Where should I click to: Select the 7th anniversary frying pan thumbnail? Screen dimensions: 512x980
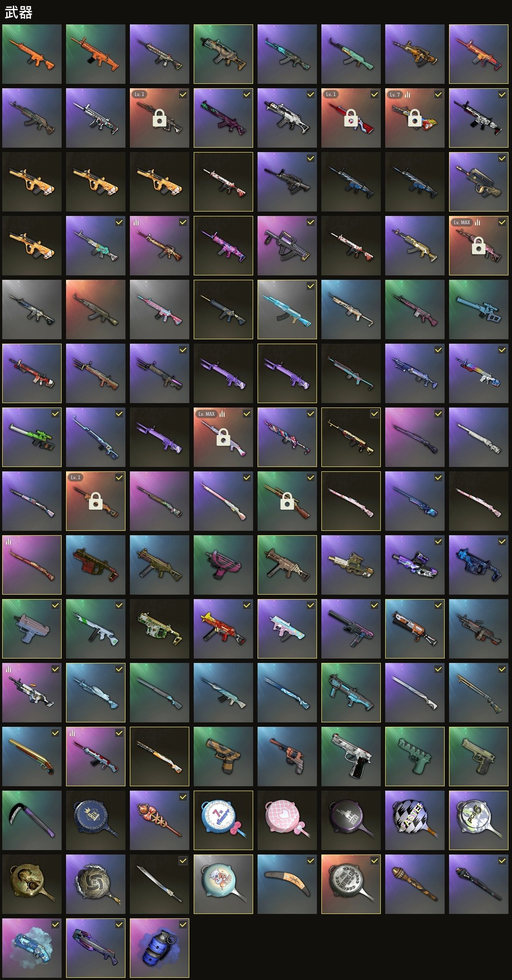pos(223,820)
